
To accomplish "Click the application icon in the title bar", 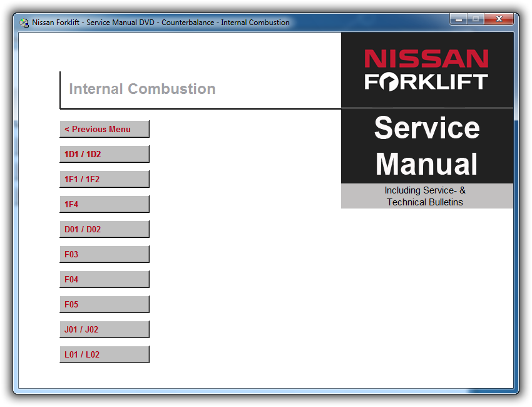I will click(x=24, y=23).
